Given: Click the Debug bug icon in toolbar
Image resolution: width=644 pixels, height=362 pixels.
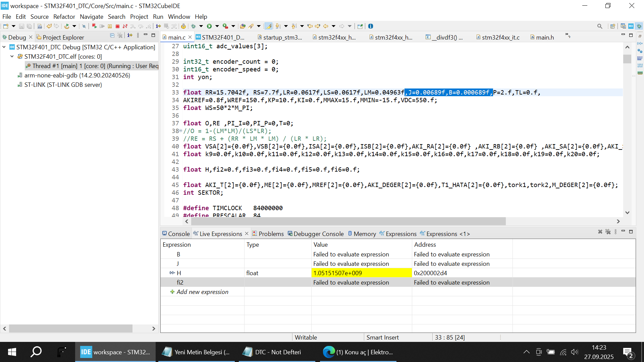Looking at the screenshot, I should [194, 26].
